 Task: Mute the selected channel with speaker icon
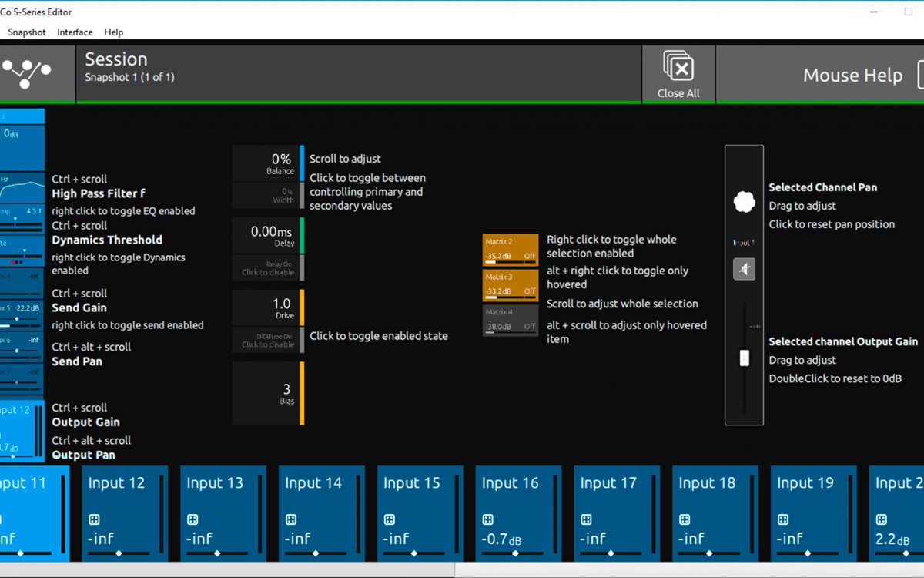(744, 269)
